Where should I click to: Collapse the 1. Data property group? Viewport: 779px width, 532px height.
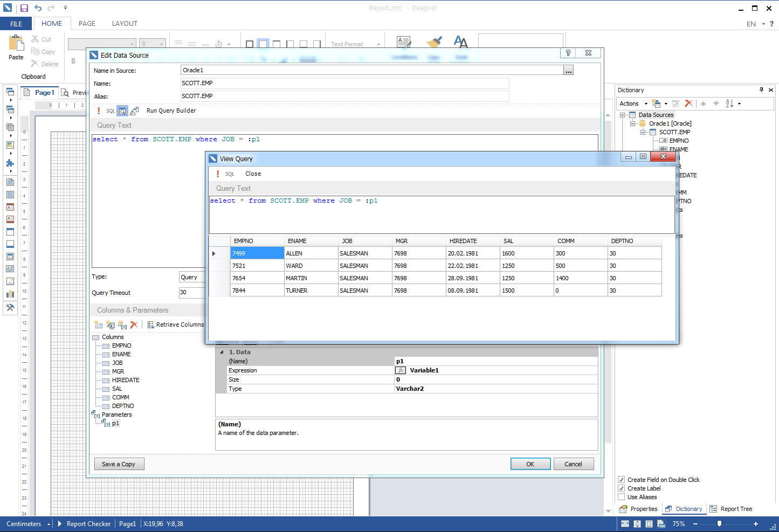point(222,352)
